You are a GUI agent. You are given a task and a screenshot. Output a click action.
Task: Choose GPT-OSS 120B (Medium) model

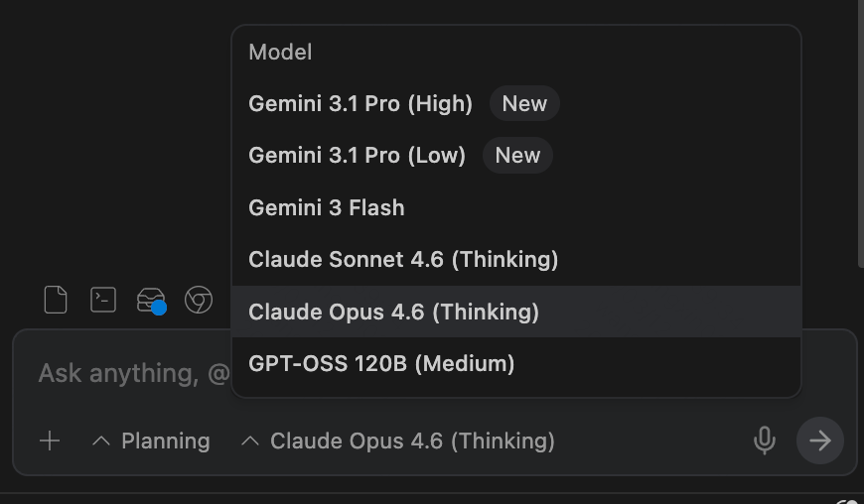[381, 364]
